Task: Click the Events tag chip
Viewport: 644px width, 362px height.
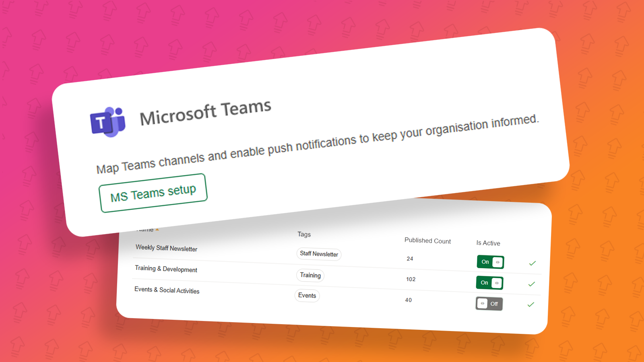Action: (307, 296)
